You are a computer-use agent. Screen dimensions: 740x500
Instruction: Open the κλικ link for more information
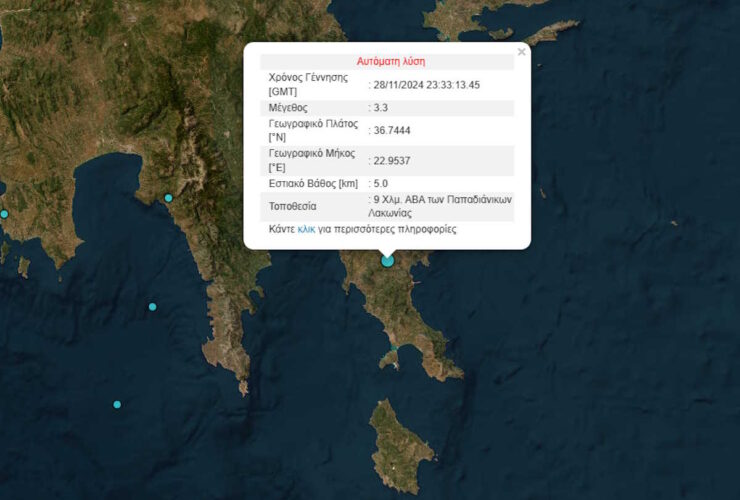click(x=306, y=229)
